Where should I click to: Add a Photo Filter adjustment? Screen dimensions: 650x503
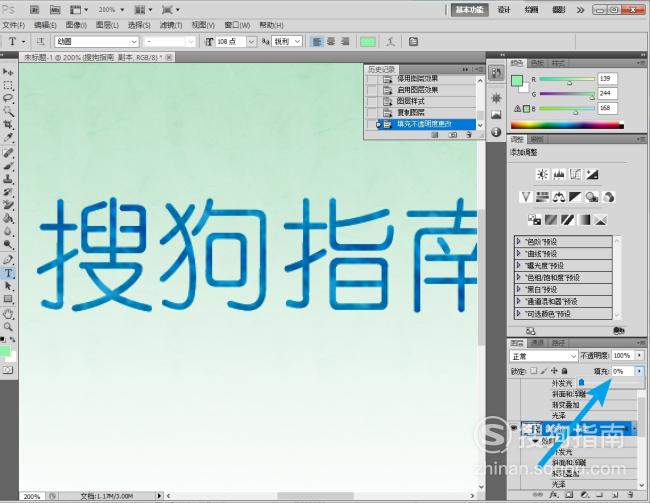tap(592, 197)
